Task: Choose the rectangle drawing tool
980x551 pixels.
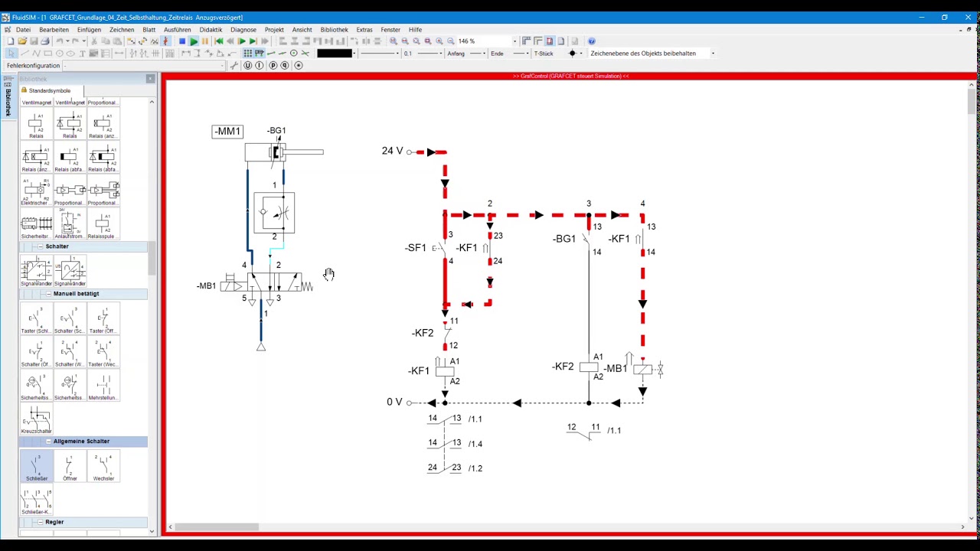Action: point(47,54)
